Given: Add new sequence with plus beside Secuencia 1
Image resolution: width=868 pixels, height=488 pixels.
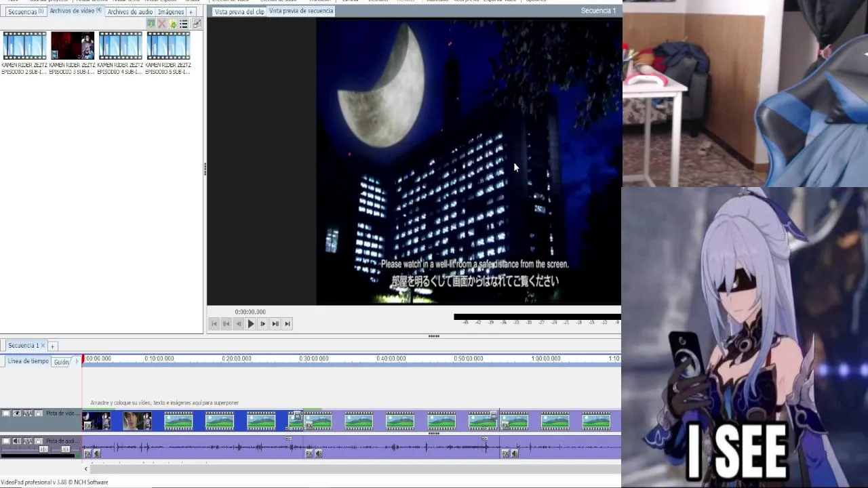Looking at the screenshot, I should coord(52,346).
